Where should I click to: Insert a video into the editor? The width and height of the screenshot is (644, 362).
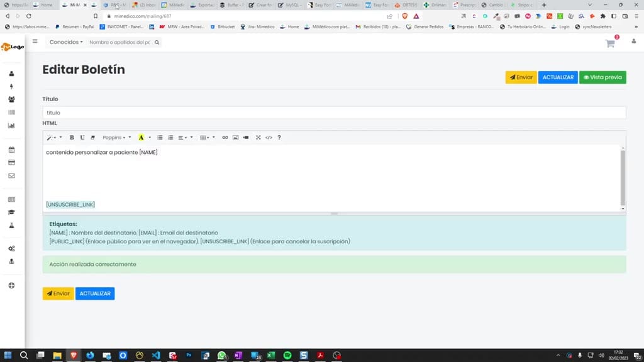(x=246, y=138)
